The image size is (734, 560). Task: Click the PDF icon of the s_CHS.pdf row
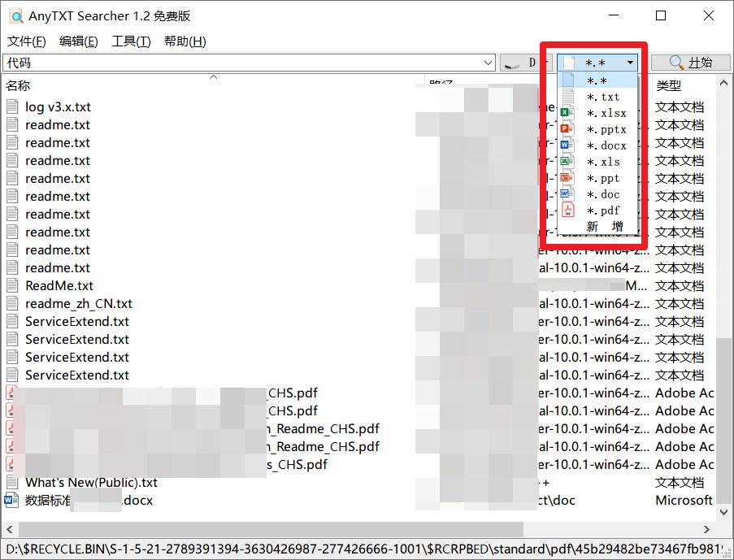[x=11, y=464]
